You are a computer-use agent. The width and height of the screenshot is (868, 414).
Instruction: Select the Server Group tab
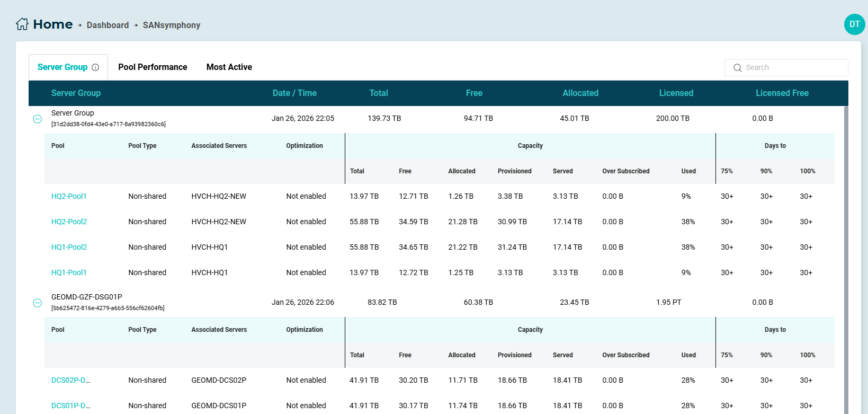(x=62, y=67)
